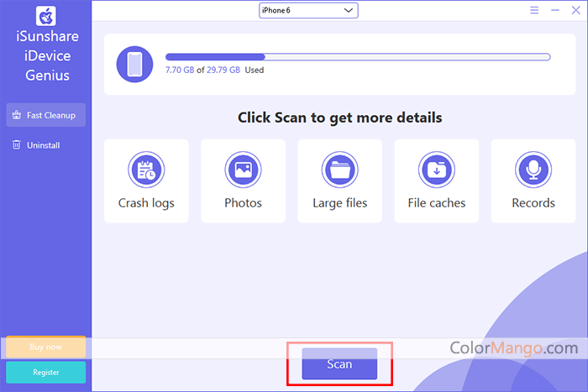
Task: Click the Uninstall trash icon
Action: click(17, 144)
